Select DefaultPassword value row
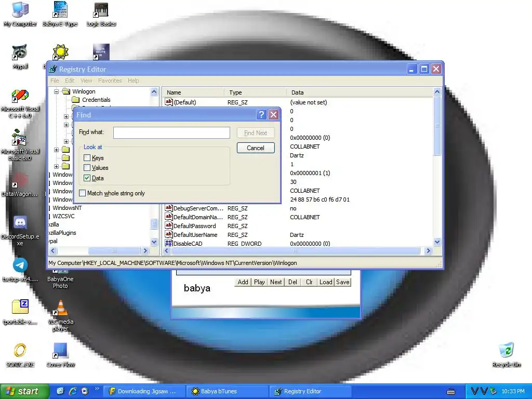This screenshot has width=532, height=399. pyautogui.click(x=298, y=226)
